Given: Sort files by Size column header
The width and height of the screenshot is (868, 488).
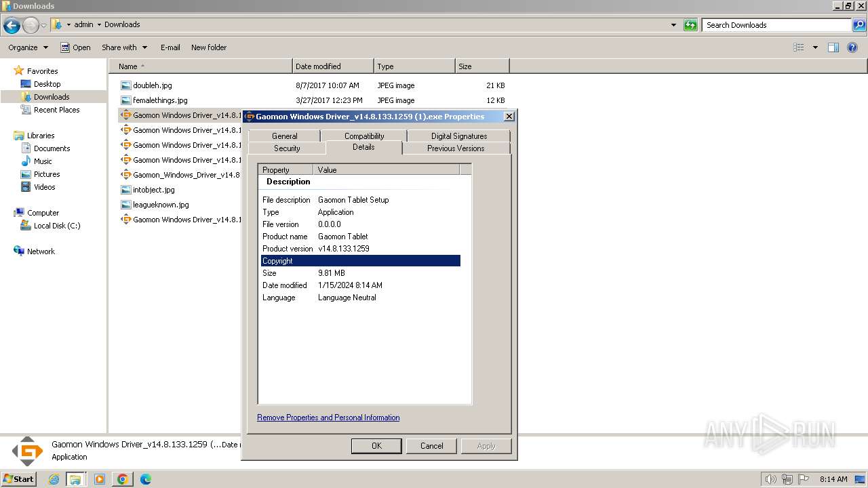Looking at the screenshot, I should pos(482,66).
